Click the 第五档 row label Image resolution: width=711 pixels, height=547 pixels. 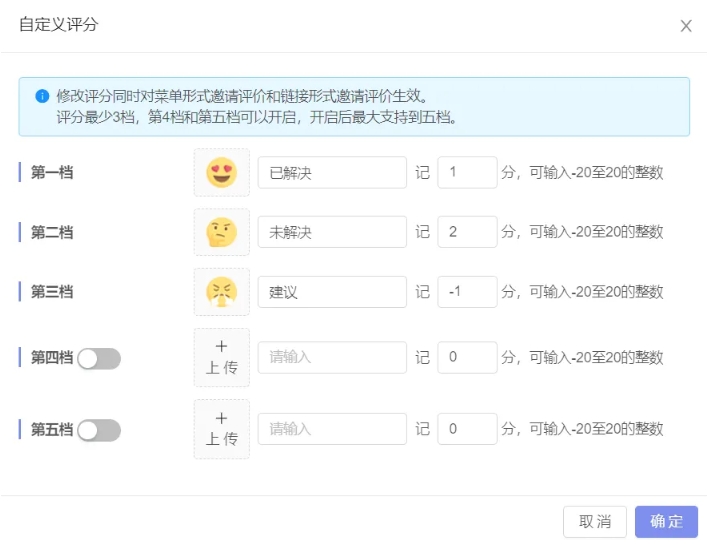52,429
